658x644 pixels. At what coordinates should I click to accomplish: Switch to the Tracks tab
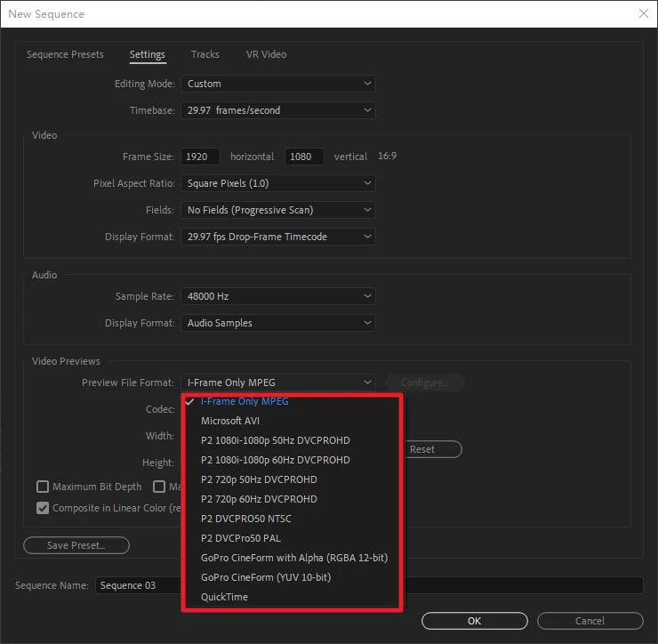(x=205, y=54)
